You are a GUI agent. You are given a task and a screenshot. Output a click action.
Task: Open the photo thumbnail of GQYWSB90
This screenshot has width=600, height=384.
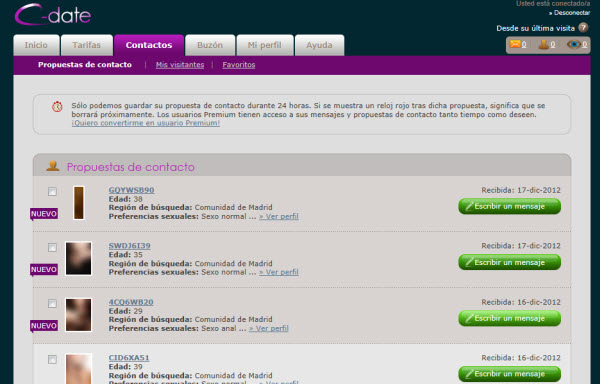[79, 203]
